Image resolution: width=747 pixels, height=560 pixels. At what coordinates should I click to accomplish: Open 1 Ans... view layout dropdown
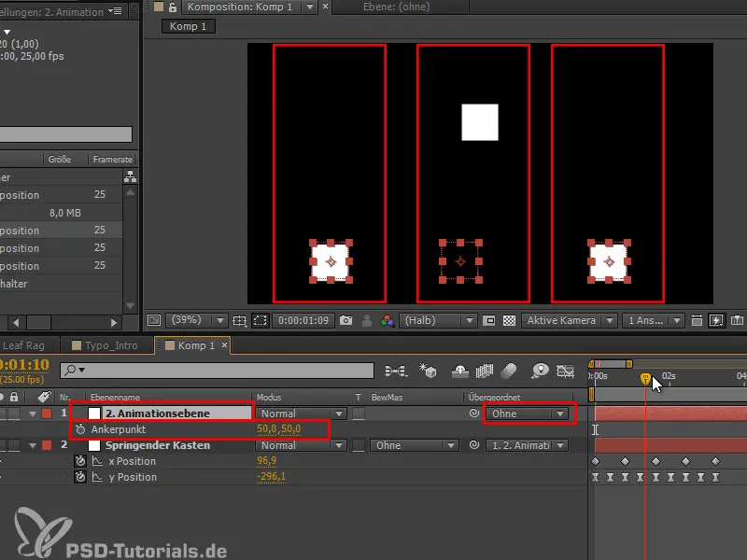tap(653, 320)
